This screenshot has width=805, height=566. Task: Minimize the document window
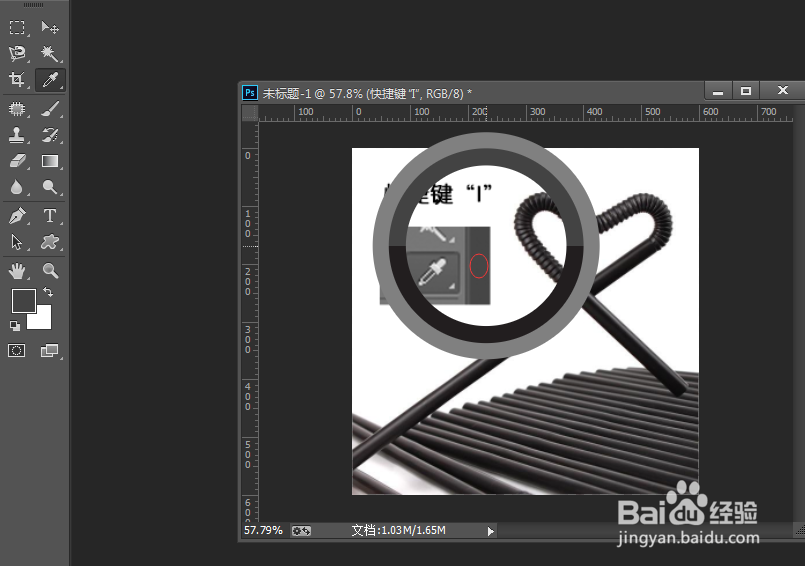pyautogui.click(x=718, y=91)
